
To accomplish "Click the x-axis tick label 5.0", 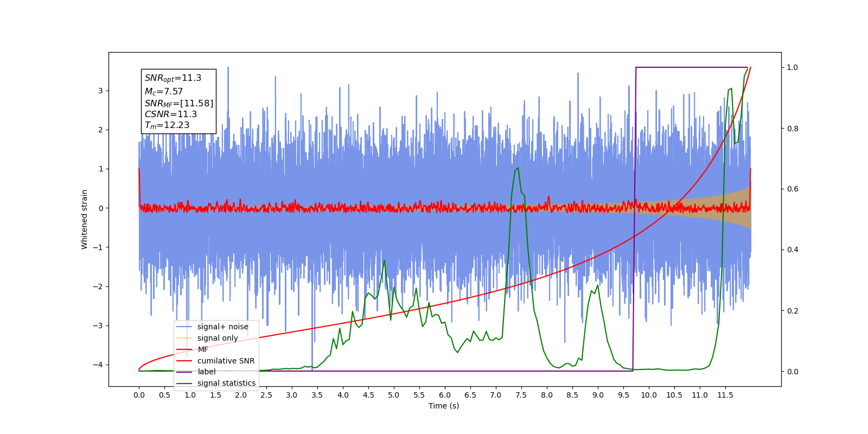I will click(x=394, y=395).
